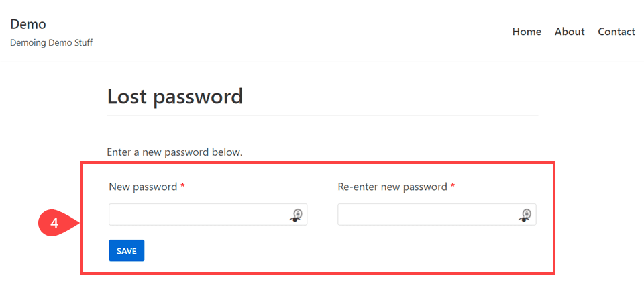This screenshot has width=644, height=288.
Task: Click the Demoing Demo Stuff tagline
Action: point(51,43)
